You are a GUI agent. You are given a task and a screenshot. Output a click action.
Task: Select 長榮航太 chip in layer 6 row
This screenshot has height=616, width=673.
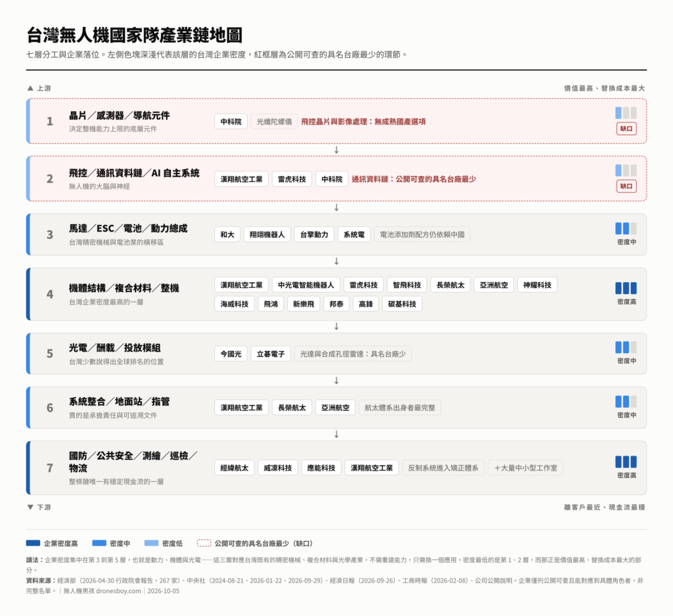click(x=292, y=408)
